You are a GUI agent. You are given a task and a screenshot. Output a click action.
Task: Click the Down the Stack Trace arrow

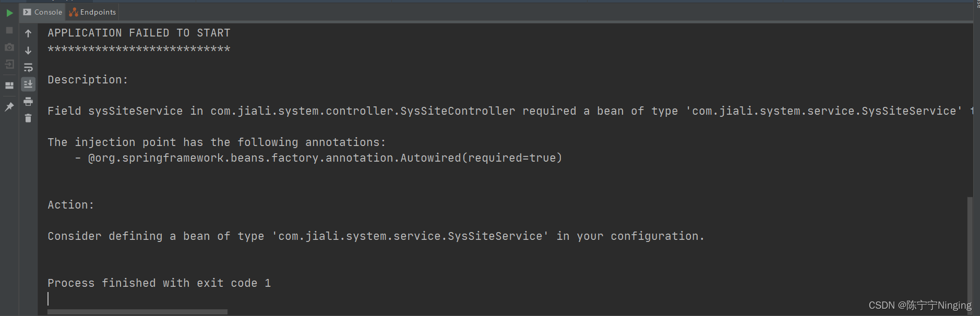(28, 51)
